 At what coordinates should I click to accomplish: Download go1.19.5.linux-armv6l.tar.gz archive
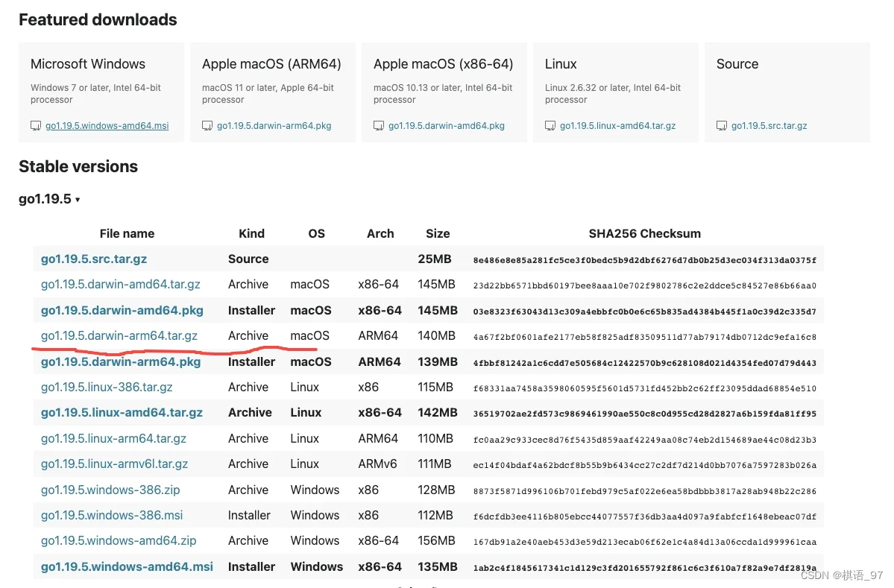(115, 464)
